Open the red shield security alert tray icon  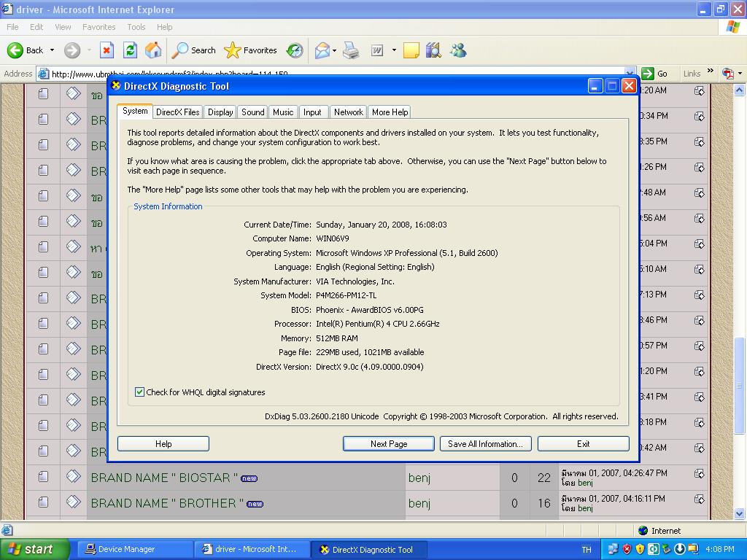point(627,549)
